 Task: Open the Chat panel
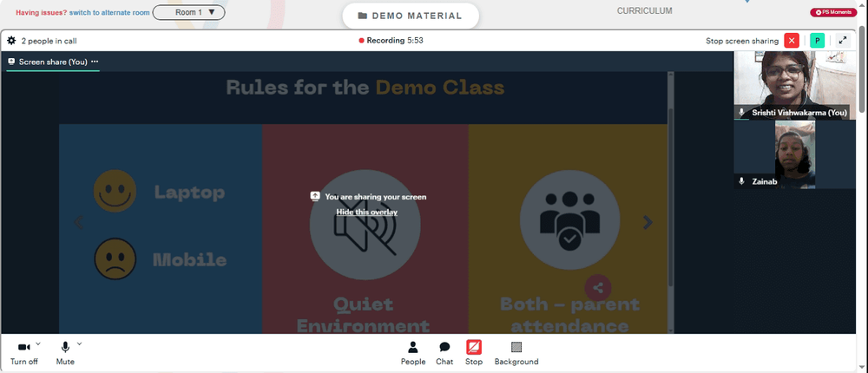coord(444,353)
